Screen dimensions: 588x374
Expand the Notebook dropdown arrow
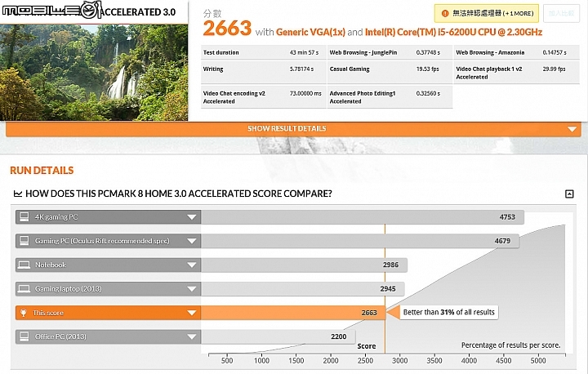click(x=192, y=265)
